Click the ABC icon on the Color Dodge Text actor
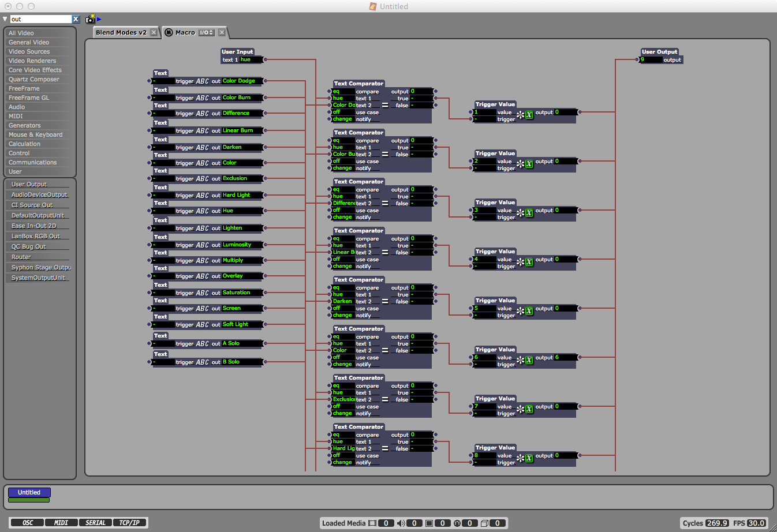 click(202, 81)
